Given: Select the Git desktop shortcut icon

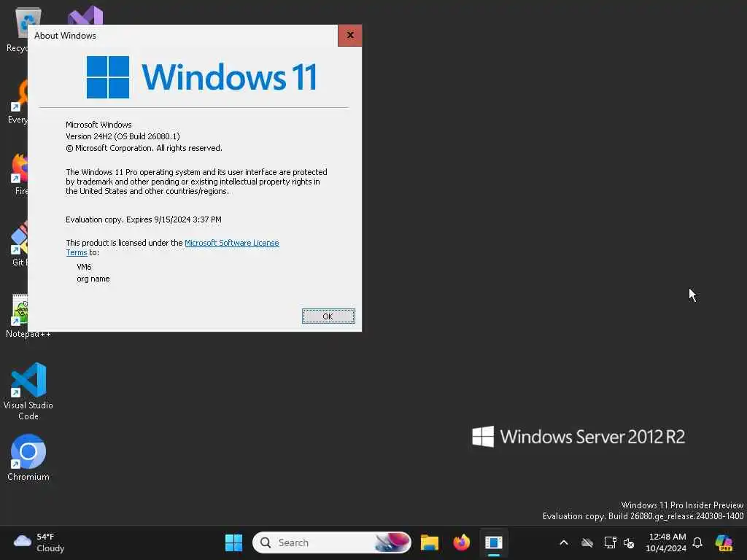Looking at the screenshot, I should pyautogui.click(x=19, y=244).
